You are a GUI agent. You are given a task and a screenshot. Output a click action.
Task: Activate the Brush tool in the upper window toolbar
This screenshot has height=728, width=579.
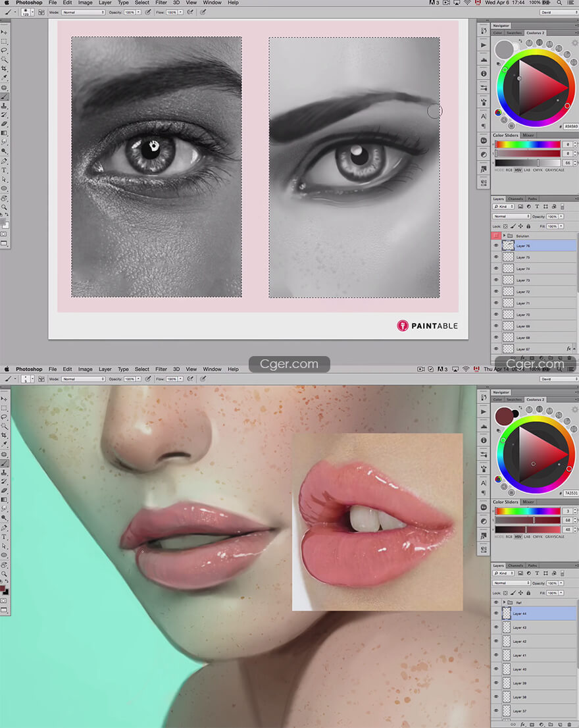pyautogui.click(x=4, y=97)
